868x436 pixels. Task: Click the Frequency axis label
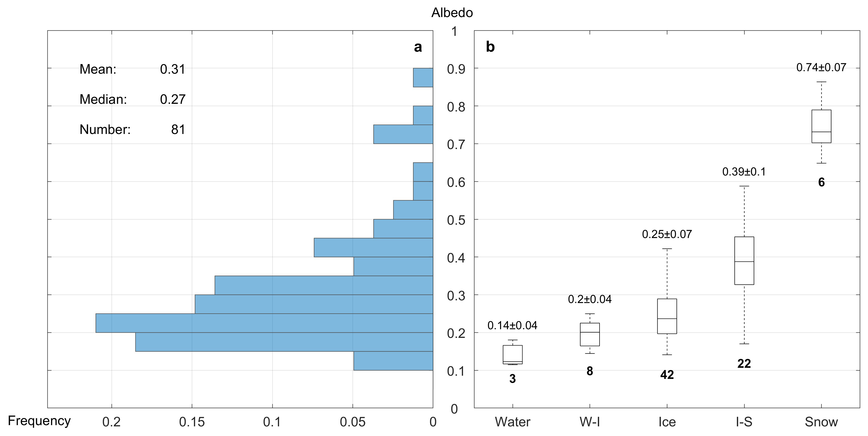click(39, 421)
